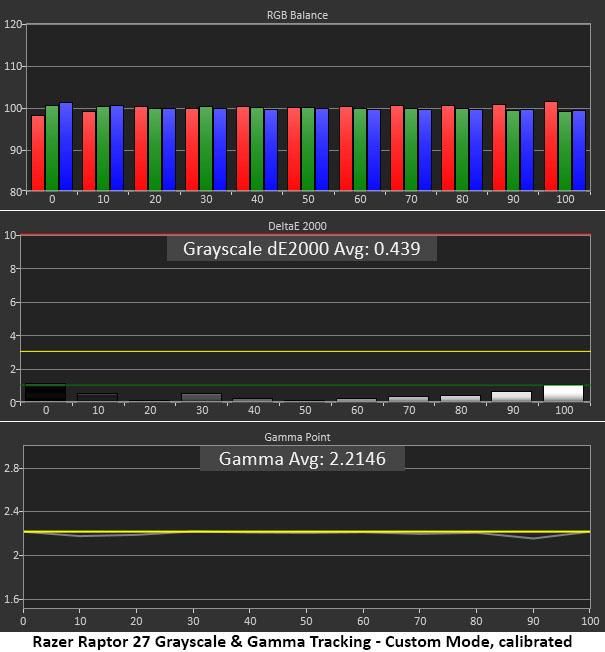The image size is (605, 652).
Task: Click the "80" y-axis label in RGB Balance
Action: [15, 192]
